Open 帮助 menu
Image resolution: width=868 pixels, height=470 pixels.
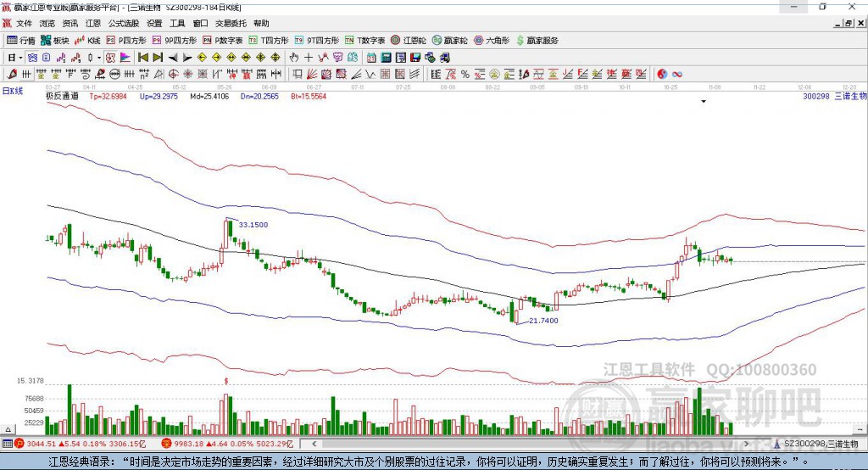tap(261, 23)
